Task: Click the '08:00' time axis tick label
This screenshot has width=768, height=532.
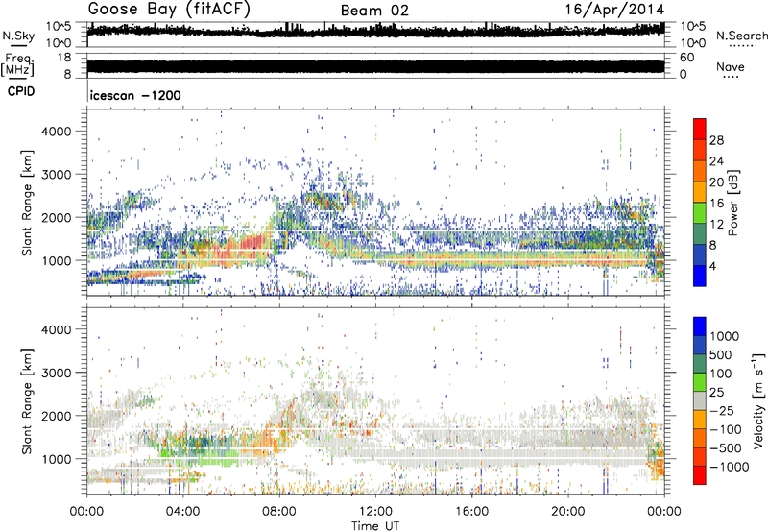Action: click(279, 512)
